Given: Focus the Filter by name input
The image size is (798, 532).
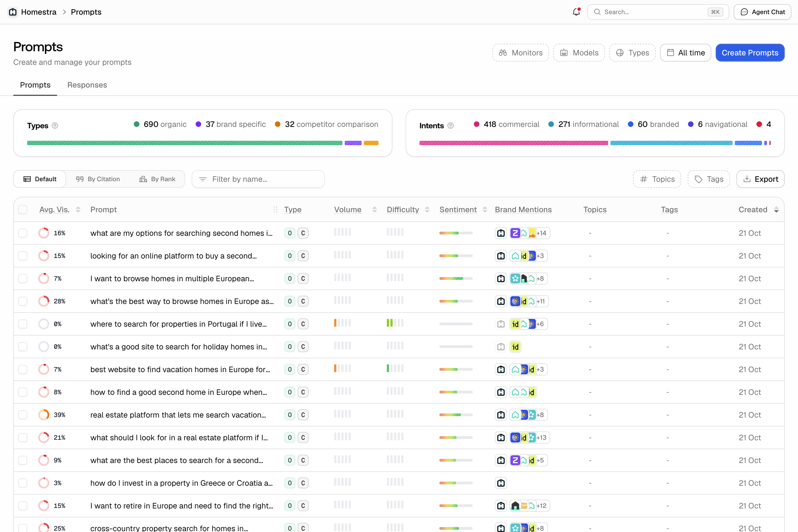Looking at the screenshot, I should [x=258, y=179].
